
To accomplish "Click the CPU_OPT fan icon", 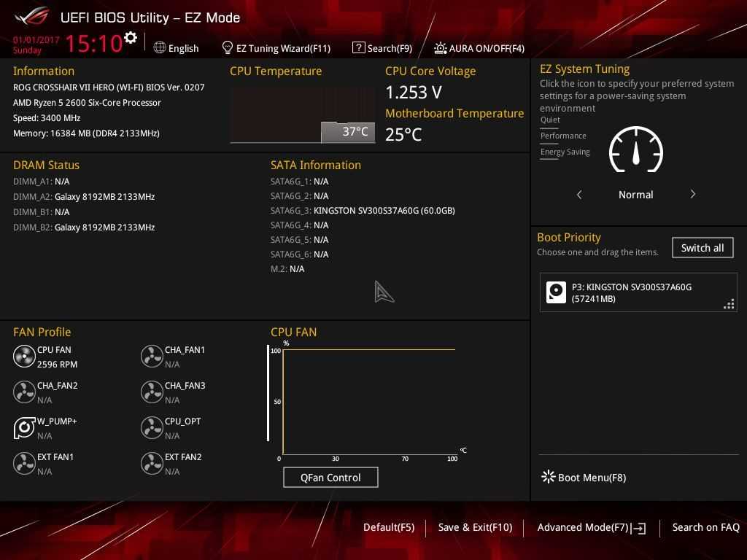I will coord(152,428).
